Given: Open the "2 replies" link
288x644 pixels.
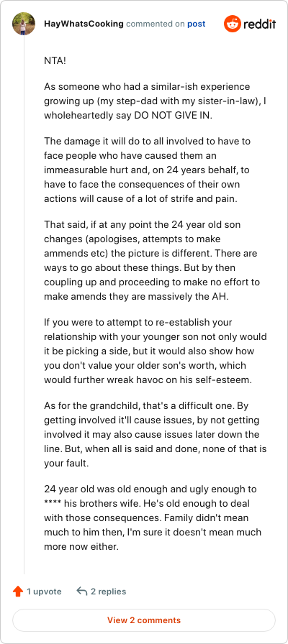Looking at the screenshot, I should coord(109,592).
